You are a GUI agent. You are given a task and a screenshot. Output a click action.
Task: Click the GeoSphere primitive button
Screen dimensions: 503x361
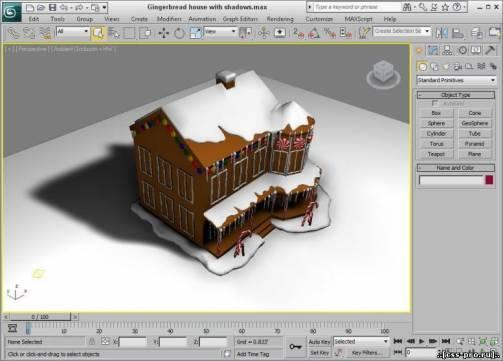[x=475, y=123]
